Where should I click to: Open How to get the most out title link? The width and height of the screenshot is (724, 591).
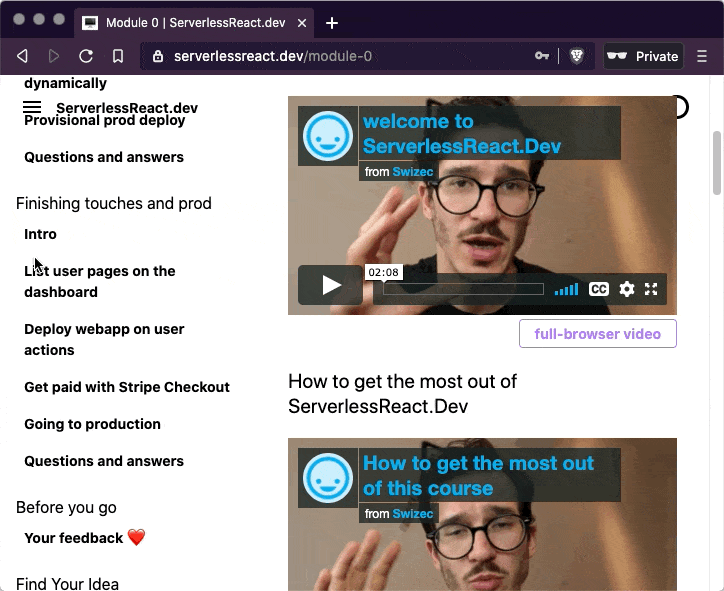tap(478, 476)
